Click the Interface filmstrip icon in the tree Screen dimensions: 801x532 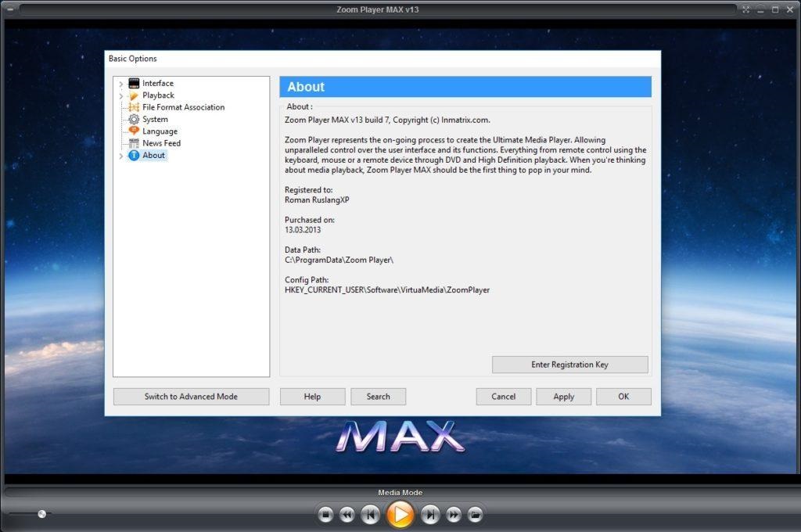134,83
